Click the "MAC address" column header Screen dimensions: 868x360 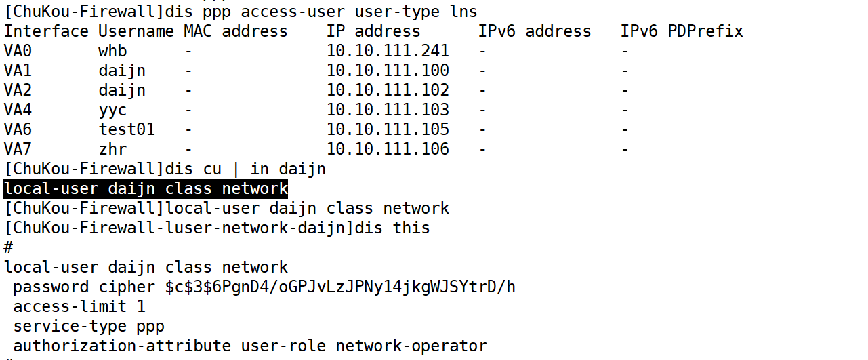[x=236, y=31]
